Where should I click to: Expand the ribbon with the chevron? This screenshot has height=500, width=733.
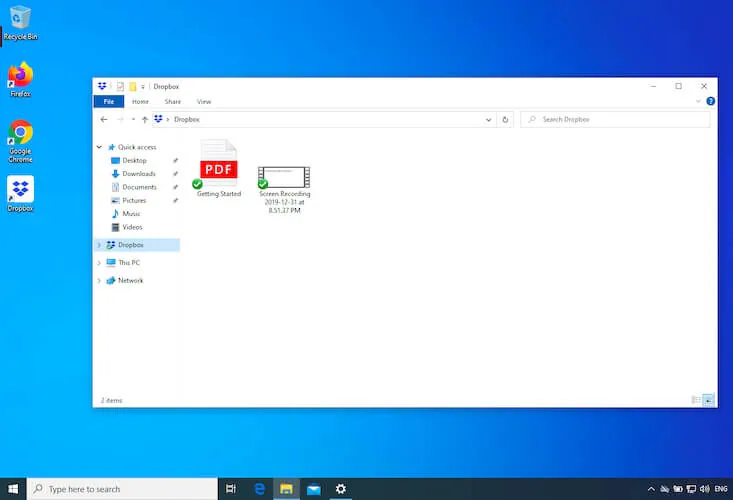(698, 101)
